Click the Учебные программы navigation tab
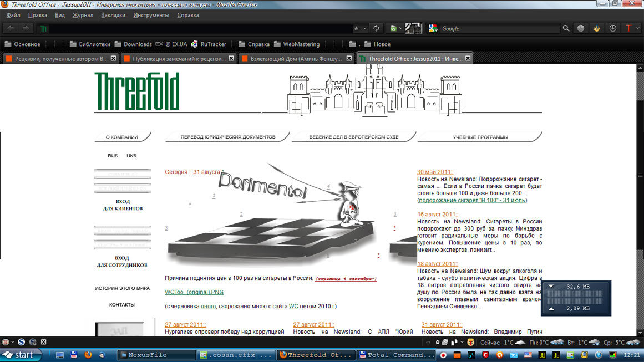This screenshot has height=362, width=644. click(480, 137)
